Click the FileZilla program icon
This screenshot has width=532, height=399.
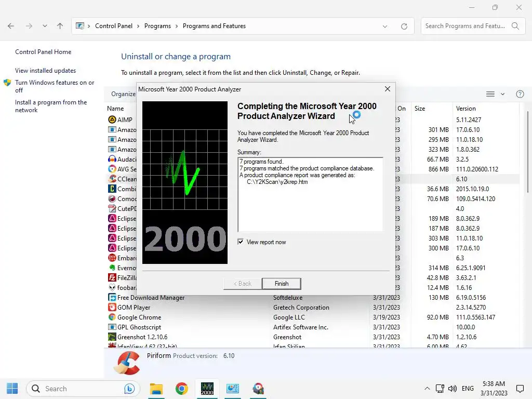[x=112, y=277]
